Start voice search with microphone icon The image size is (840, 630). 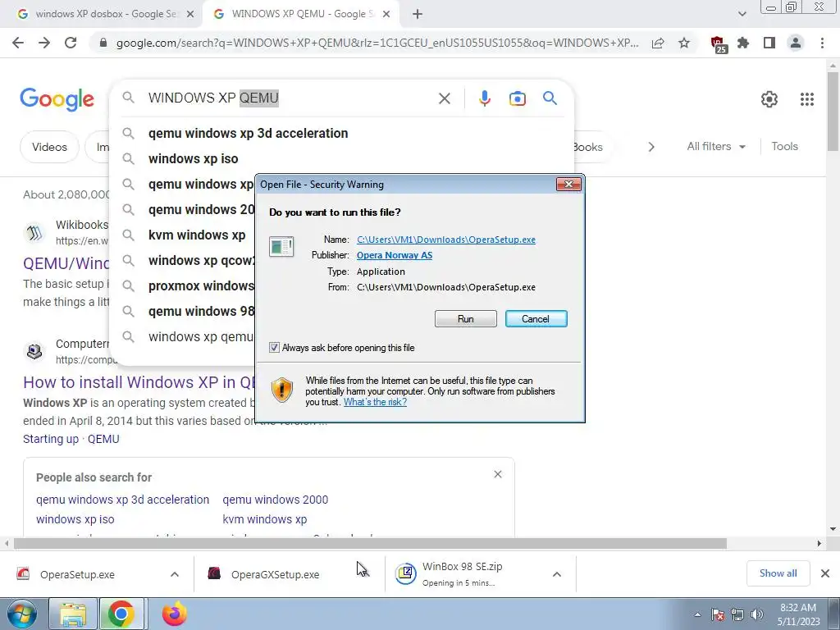coord(484,98)
